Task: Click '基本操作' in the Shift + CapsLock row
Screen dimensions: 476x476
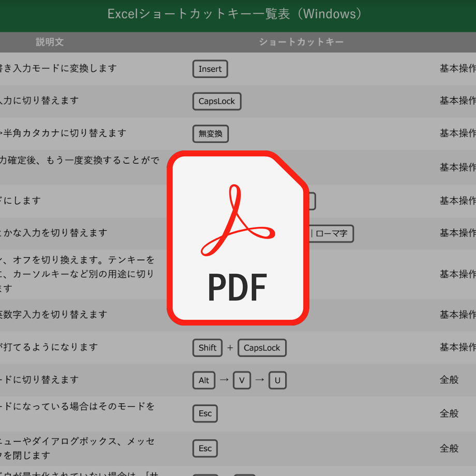Action: [458, 347]
